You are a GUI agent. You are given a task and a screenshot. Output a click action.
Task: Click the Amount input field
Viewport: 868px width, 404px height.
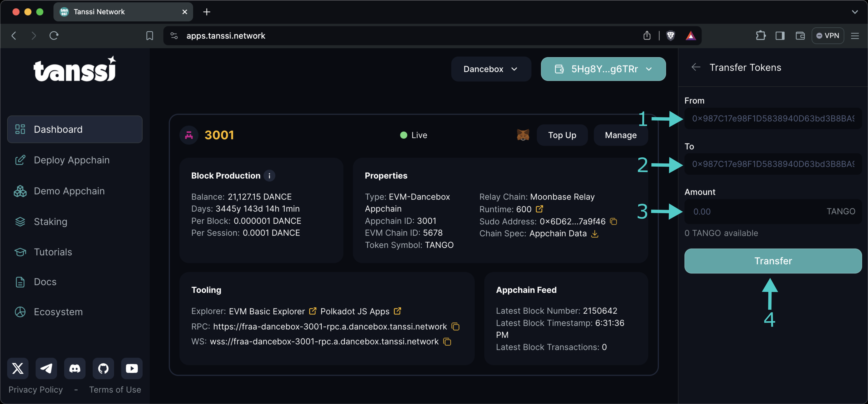click(773, 212)
